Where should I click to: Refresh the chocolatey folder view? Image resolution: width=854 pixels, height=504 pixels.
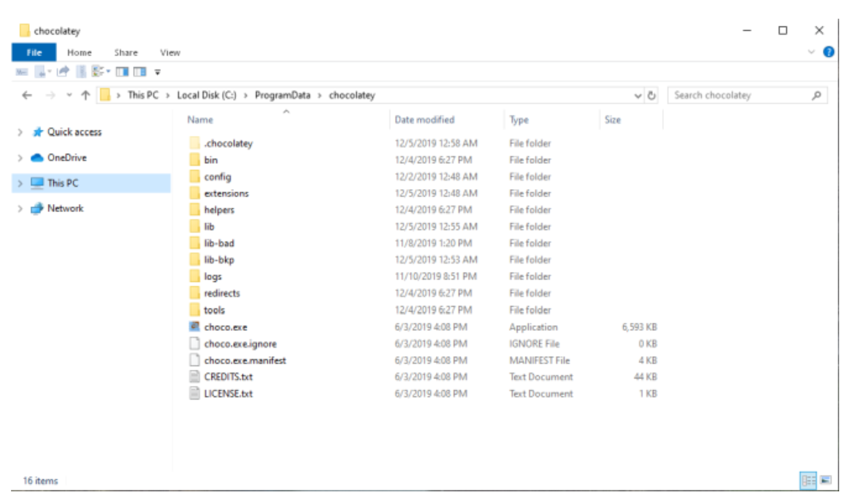click(651, 96)
